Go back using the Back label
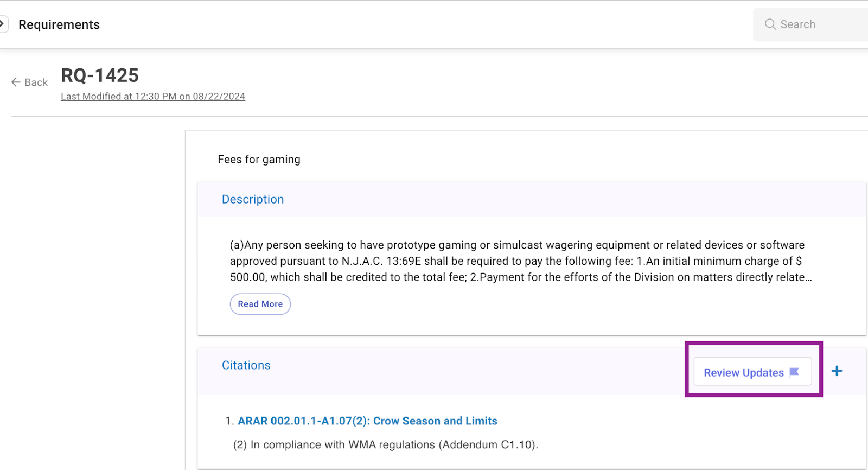This screenshot has width=868, height=470. click(x=36, y=82)
